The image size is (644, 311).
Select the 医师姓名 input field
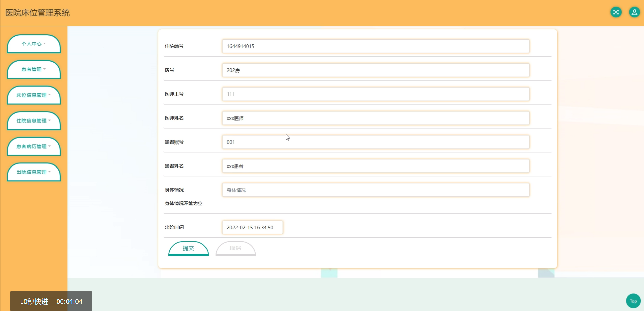pos(375,118)
